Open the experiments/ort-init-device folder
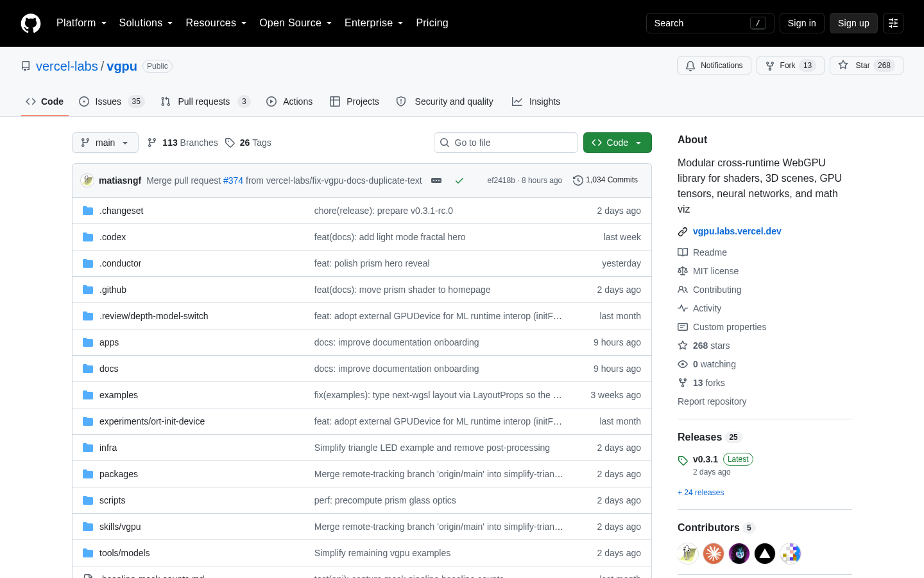 tap(152, 421)
